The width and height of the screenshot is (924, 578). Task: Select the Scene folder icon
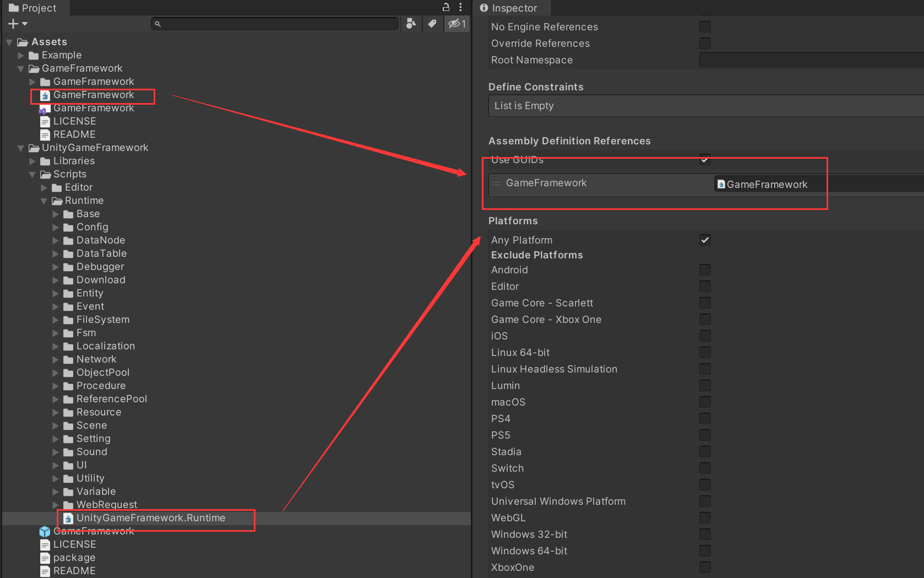(68, 426)
